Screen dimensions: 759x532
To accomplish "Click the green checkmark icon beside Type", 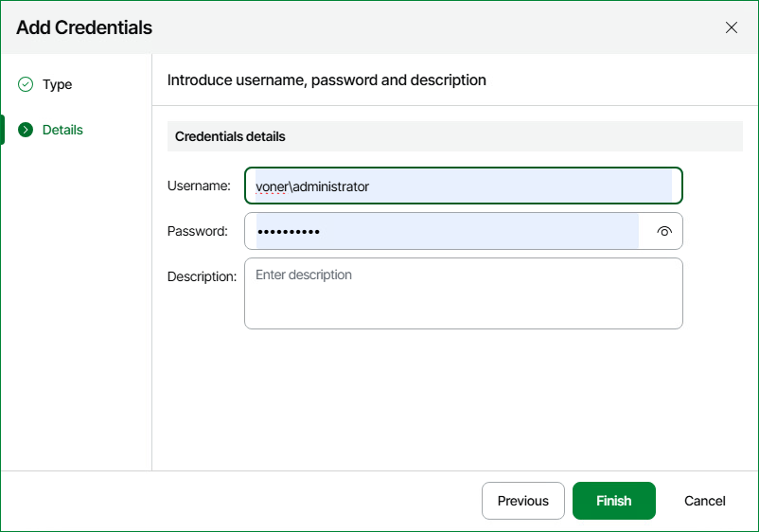I will pyautogui.click(x=26, y=84).
